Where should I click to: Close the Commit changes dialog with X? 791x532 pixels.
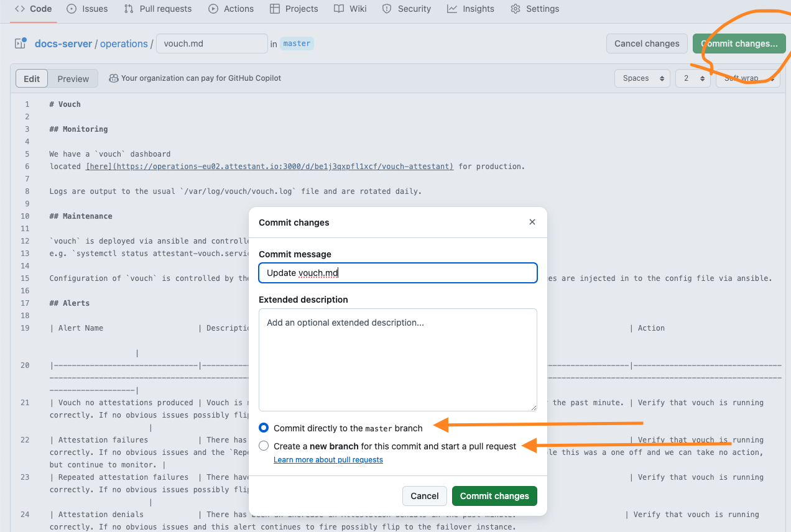(532, 222)
